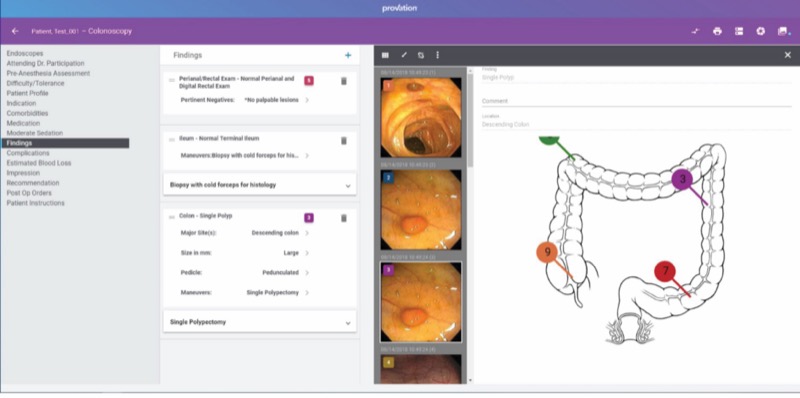Delete the Perianal/Rectal Exam finding
The image size is (800, 398).
tap(343, 81)
